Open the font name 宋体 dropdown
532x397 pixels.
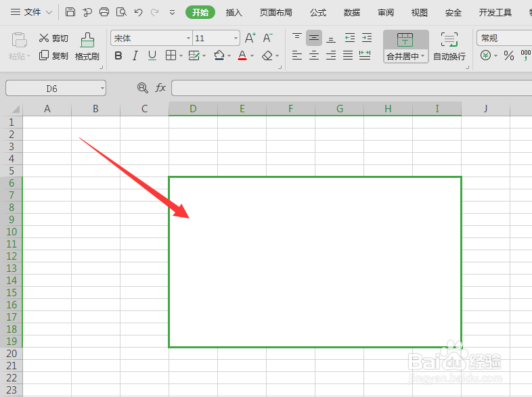[x=188, y=39]
